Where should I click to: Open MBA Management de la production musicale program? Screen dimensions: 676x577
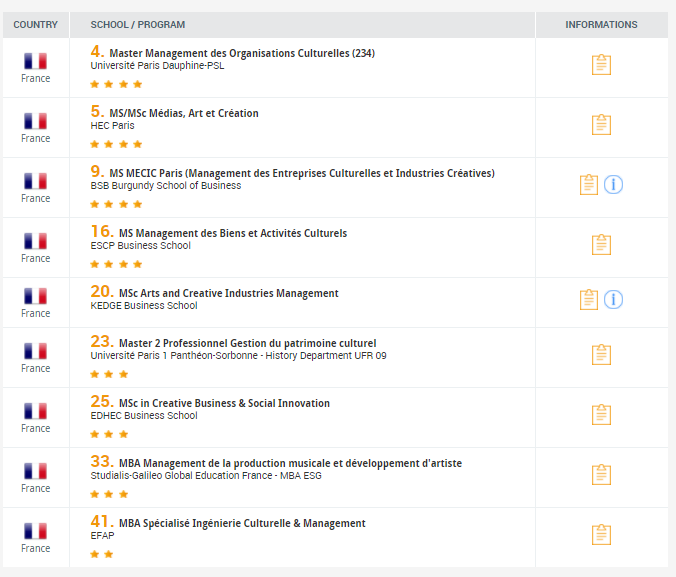pyautogui.click(x=290, y=463)
